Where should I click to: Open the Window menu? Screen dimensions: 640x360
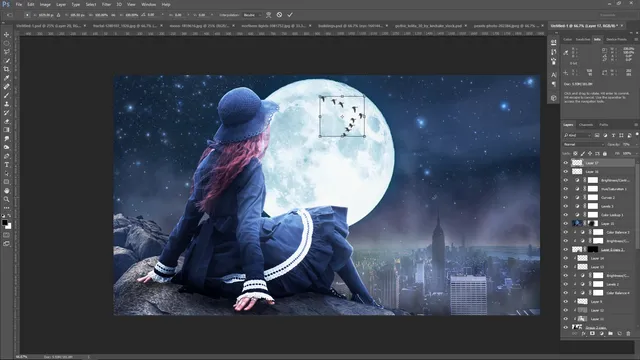(149, 4)
